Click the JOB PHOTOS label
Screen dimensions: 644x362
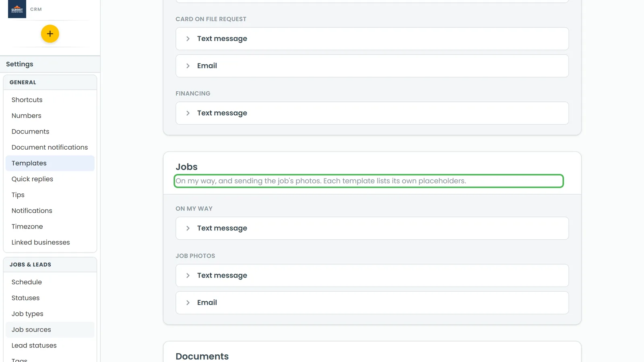pos(195,256)
